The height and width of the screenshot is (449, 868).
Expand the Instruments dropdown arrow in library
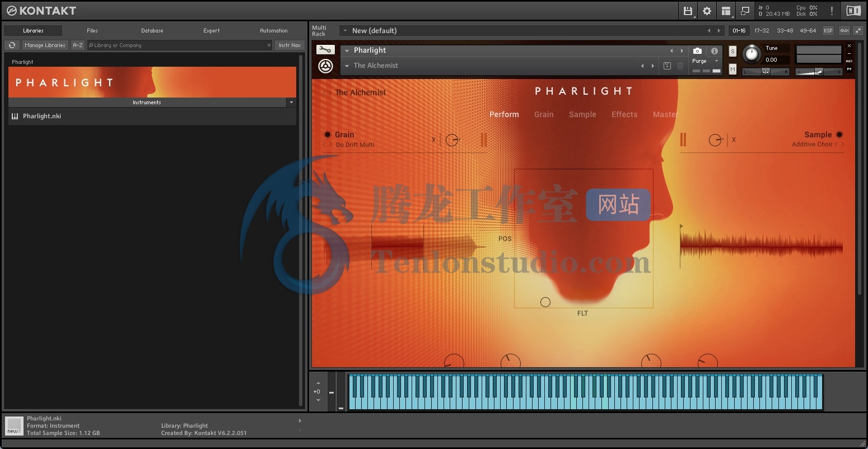[x=291, y=103]
